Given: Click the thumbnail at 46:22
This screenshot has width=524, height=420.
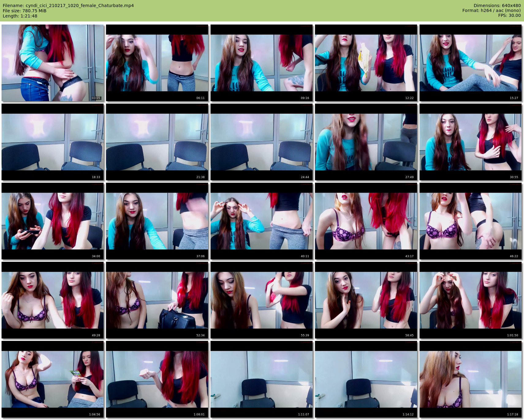Looking at the screenshot, I should tap(471, 221).
